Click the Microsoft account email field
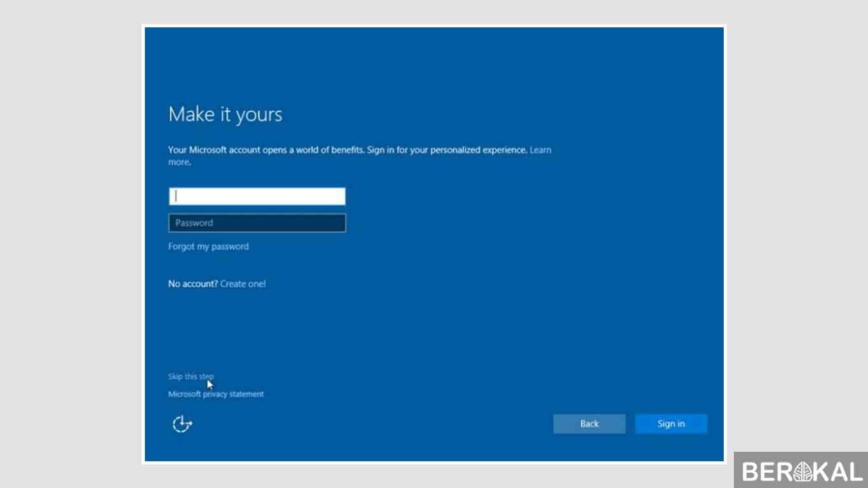 (257, 196)
